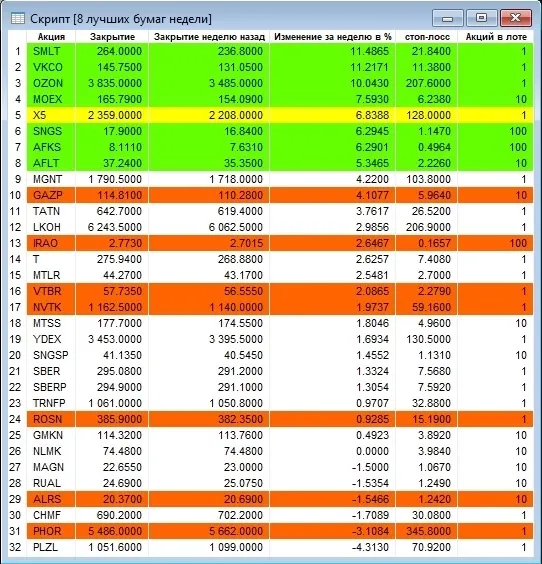Viewport: 542px width, 564px height.
Task: Click the Закрытие column header
Action: 112,37
